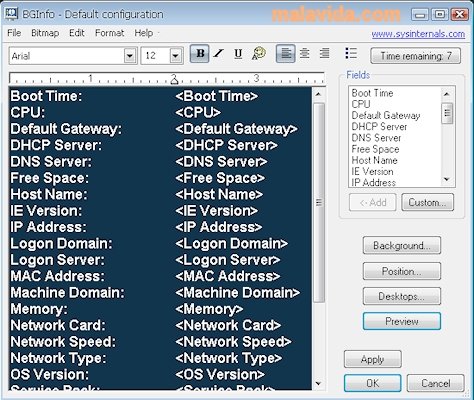Screen dimensions: 474x400
Task: Click the Cancel button
Action: pos(435,383)
